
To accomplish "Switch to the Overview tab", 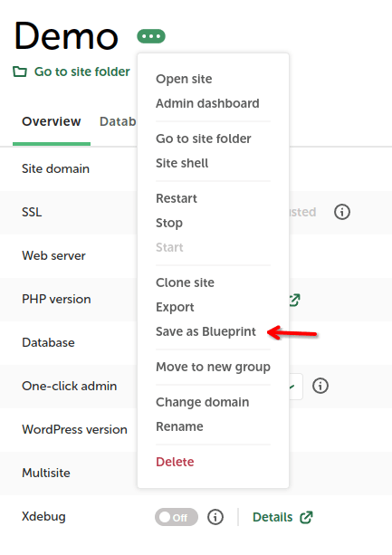I will click(52, 121).
